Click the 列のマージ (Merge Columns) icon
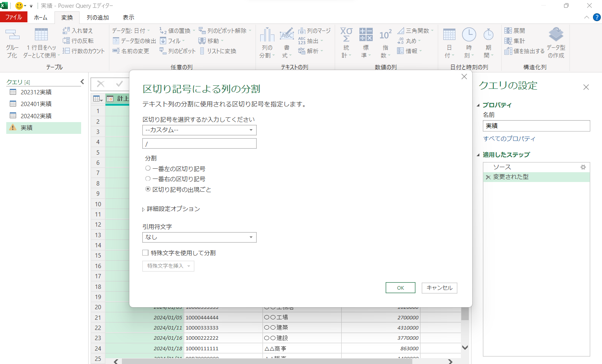Viewport: 602px width, 364px height. coord(302,30)
